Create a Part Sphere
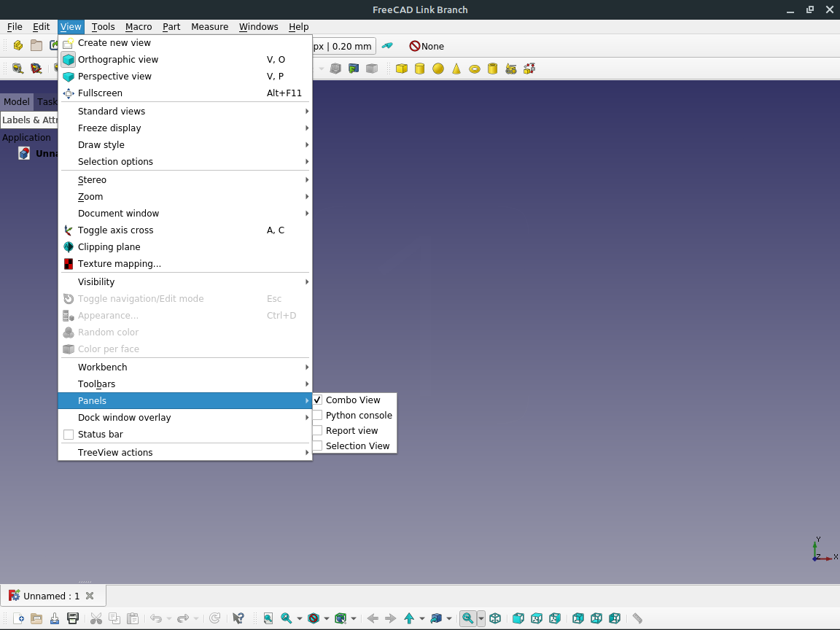The image size is (840, 630). 437,68
